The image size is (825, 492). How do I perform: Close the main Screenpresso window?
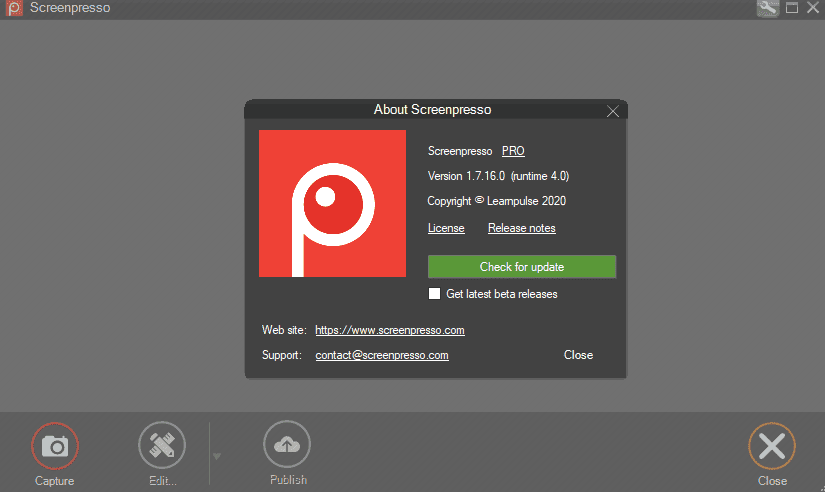[812, 8]
